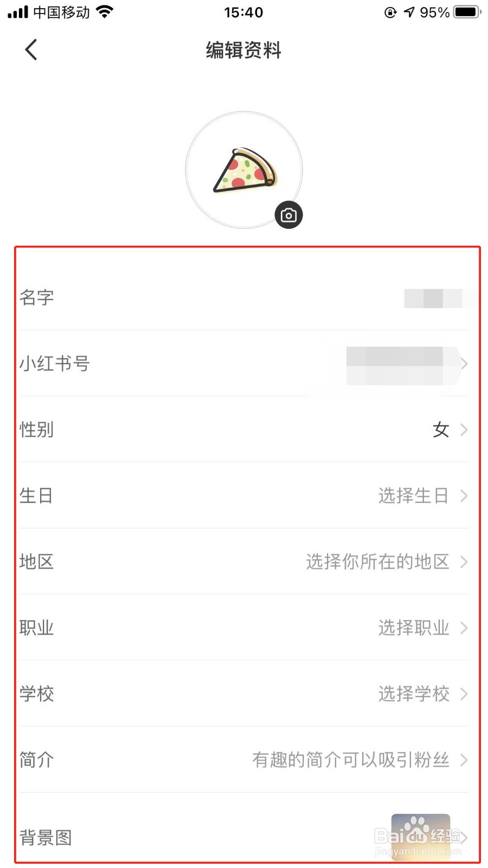
Task: Tap the back arrow icon
Action: click(x=31, y=50)
